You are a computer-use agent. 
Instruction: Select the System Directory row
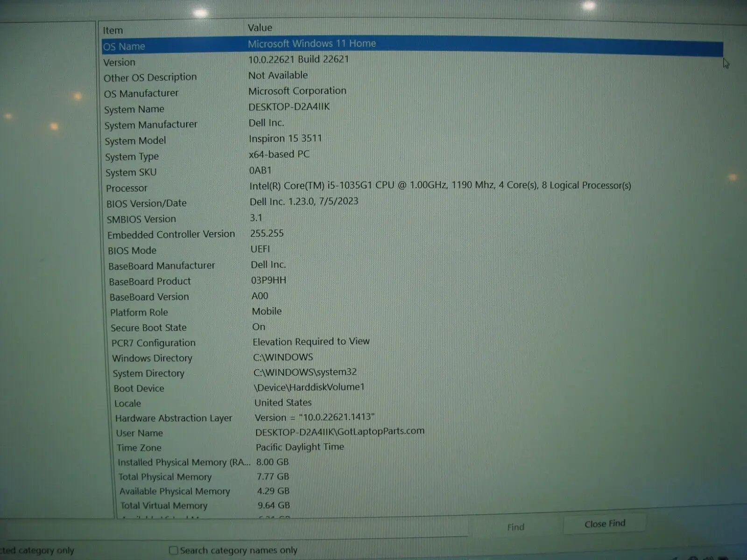(x=149, y=373)
